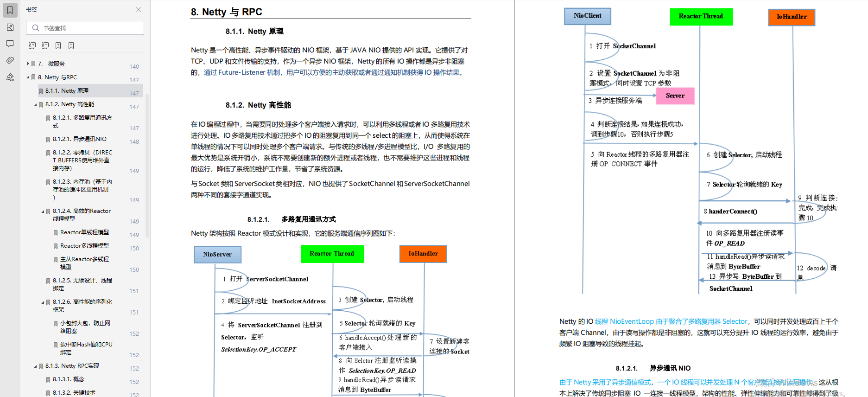Collapse the 8.1.2. Netty 高性能 bookmark
The width and height of the screenshot is (868, 397).
click(x=35, y=104)
